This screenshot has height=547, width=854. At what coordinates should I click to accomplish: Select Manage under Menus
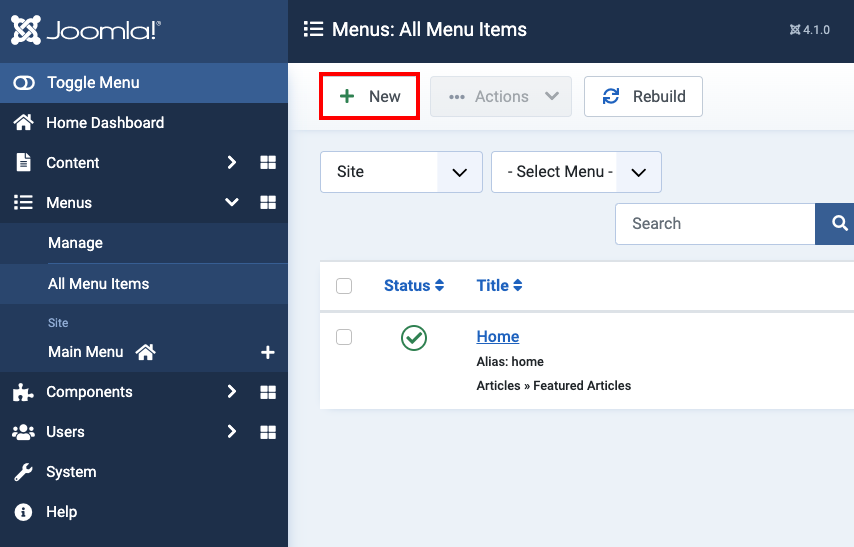coord(75,243)
